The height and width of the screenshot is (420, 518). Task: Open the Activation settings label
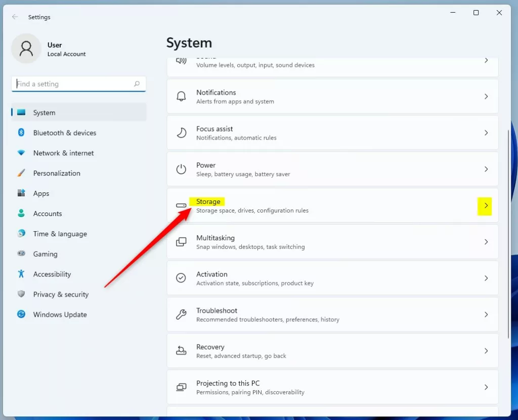212,274
